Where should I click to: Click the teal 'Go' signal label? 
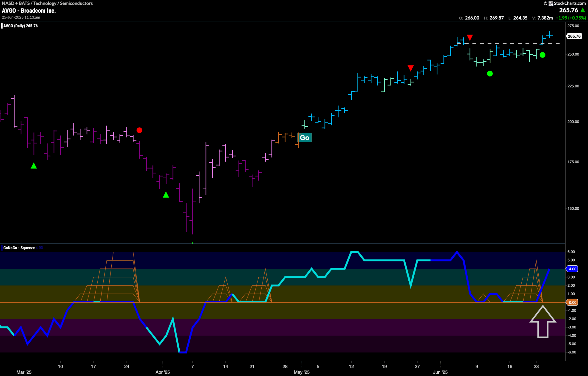(305, 137)
